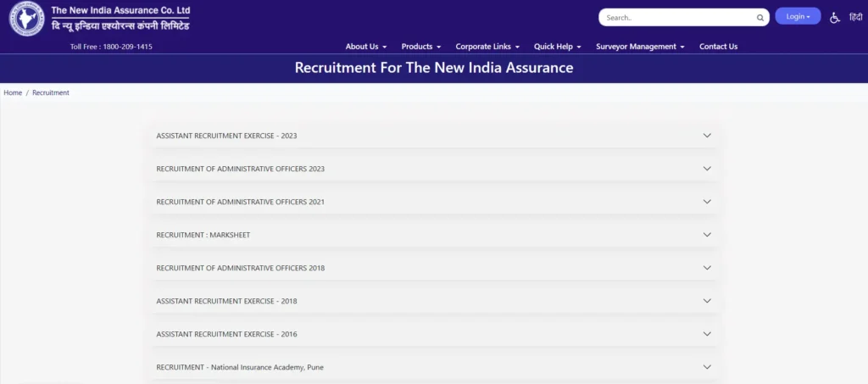This screenshot has height=384, width=868.
Task: Click chevron for Assistant Recruitment Exercise - 2018
Action: pyautogui.click(x=707, y=301)
